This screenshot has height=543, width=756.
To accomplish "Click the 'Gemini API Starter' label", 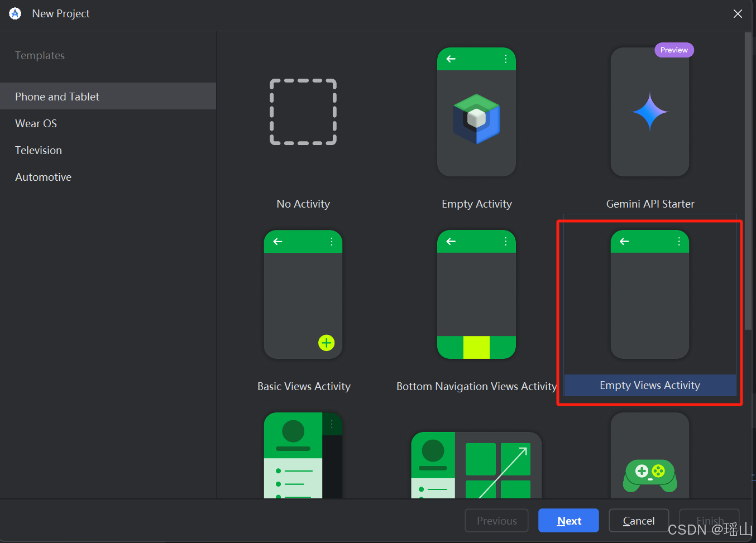I will (x=650, y=204).
